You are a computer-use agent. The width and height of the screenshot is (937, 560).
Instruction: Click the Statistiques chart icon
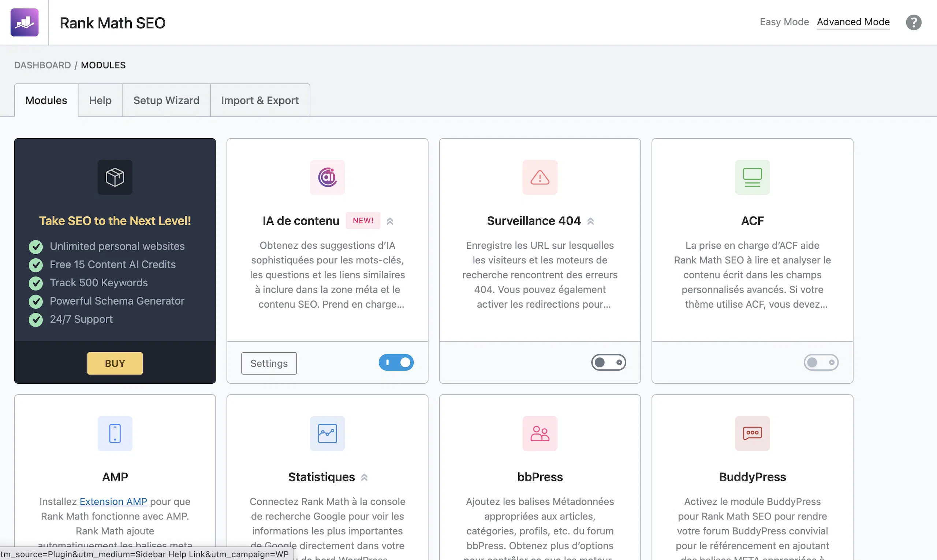pyautogui.click(x=327, y=433)
